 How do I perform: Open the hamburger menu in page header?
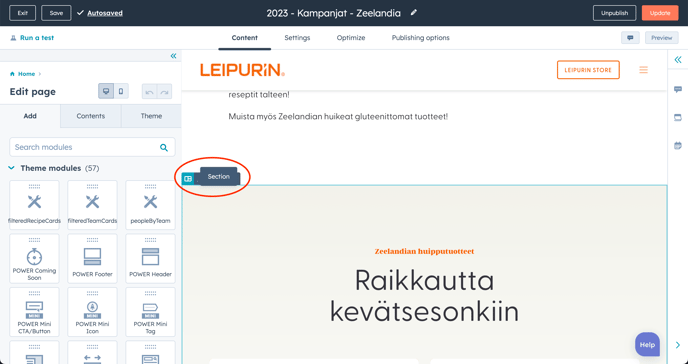tap(643, 70)
